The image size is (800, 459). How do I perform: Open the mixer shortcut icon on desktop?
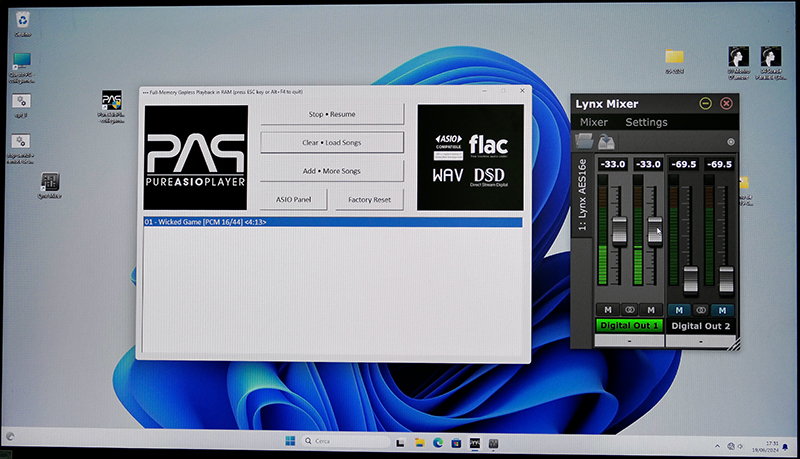(49, 186)
